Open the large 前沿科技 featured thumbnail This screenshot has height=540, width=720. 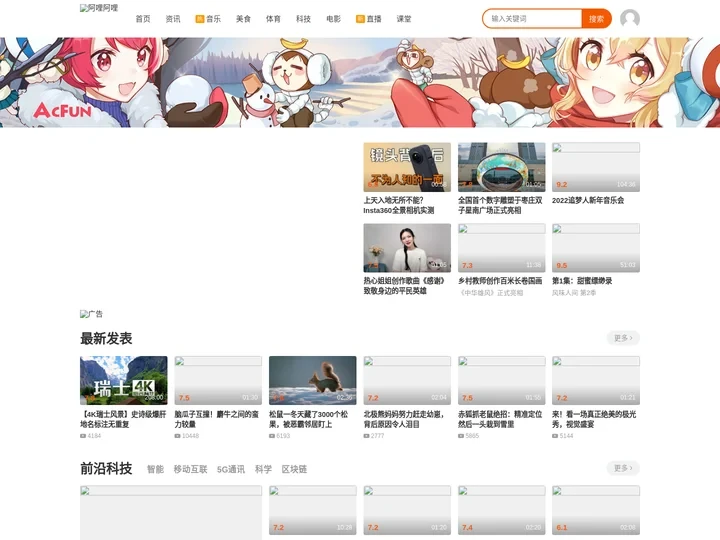(171, 512)
